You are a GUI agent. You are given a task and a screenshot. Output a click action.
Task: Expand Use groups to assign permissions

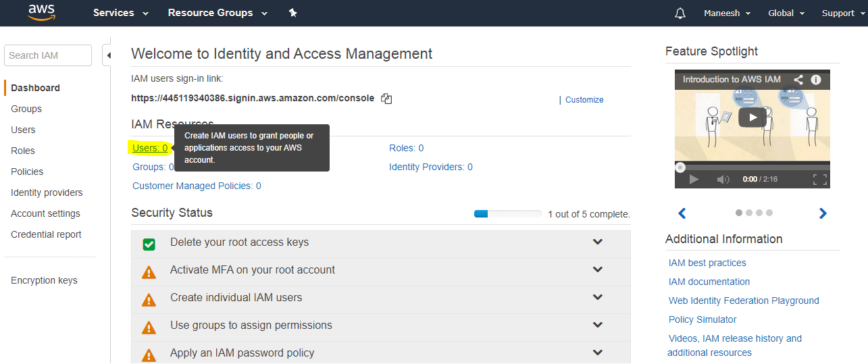pos(598,325)
